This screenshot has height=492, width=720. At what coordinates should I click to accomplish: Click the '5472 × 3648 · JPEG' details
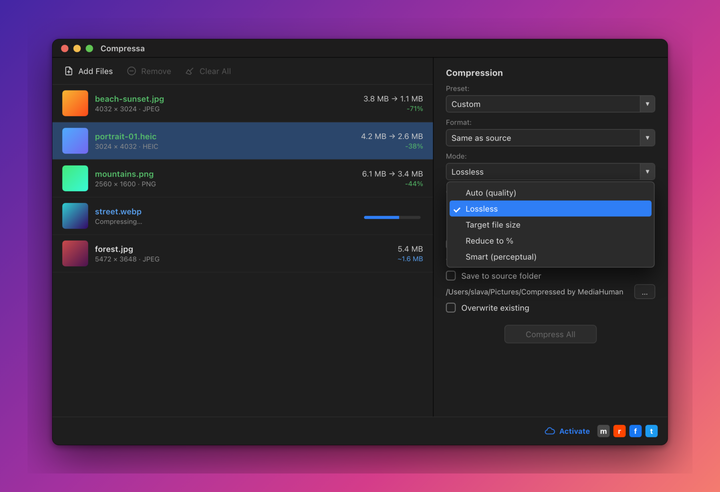127,259
